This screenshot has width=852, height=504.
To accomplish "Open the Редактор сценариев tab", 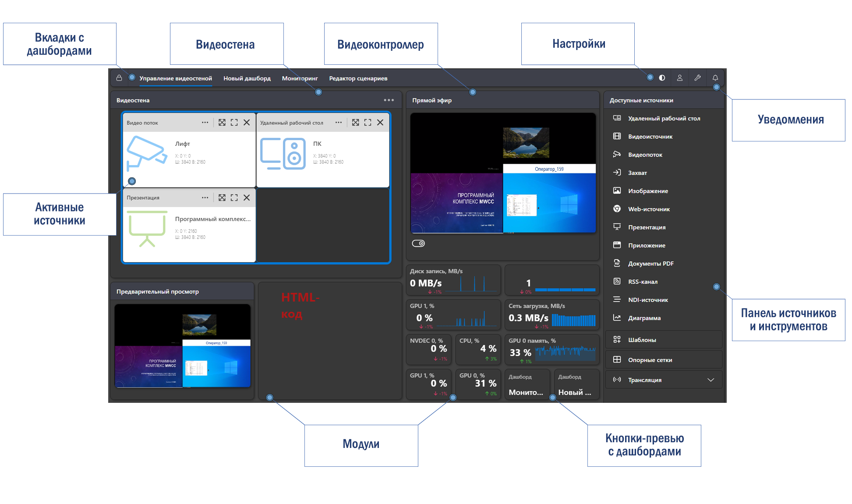I will click(358, 78).
